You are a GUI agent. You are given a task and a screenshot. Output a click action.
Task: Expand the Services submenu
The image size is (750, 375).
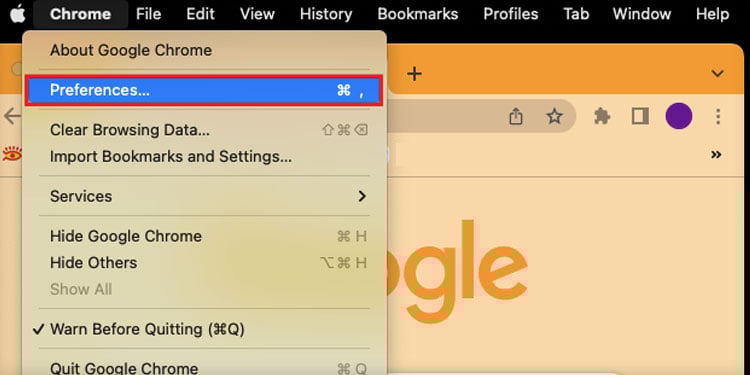tap(204, 196)
